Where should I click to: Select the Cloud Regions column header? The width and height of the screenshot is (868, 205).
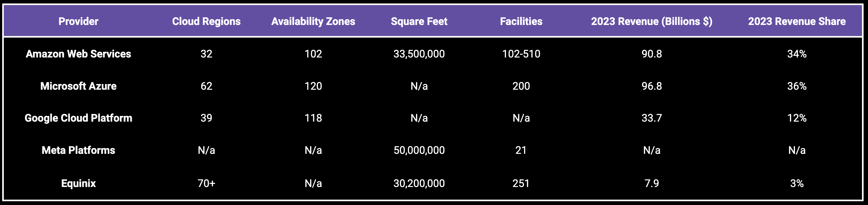(206, 21)
